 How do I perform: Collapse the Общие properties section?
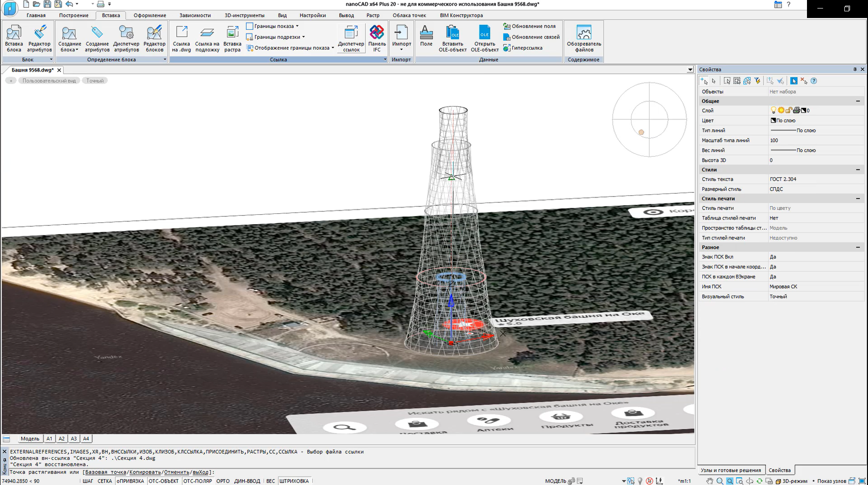(858, 101)
